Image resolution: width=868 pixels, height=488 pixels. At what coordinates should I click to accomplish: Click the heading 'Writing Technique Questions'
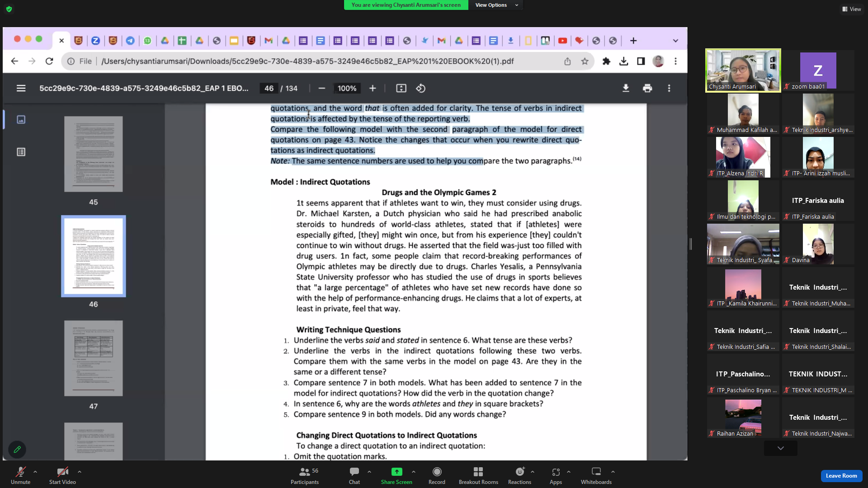point(349,329)
